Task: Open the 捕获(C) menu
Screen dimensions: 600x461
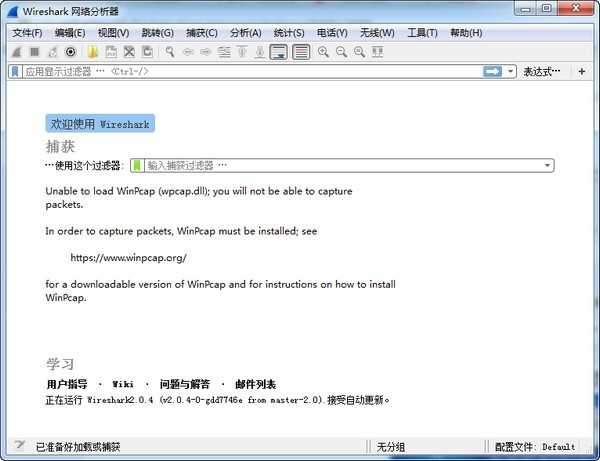Action: coord(202,33)
